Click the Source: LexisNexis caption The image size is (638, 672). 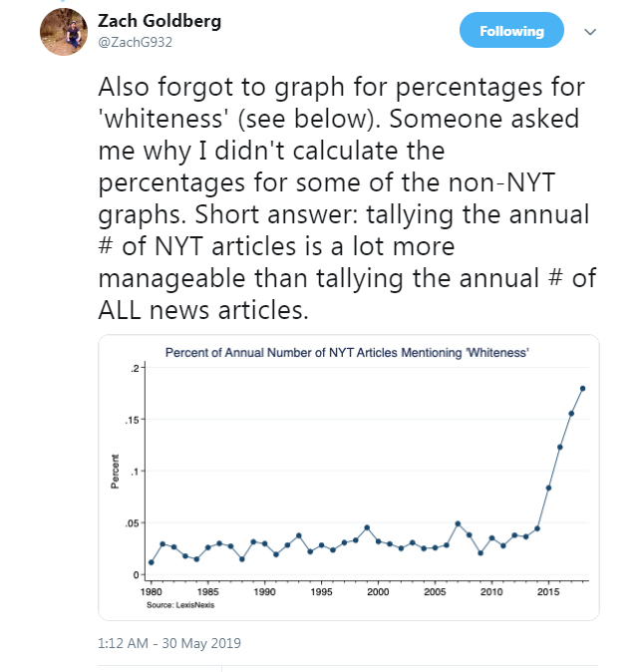(180, 605)
